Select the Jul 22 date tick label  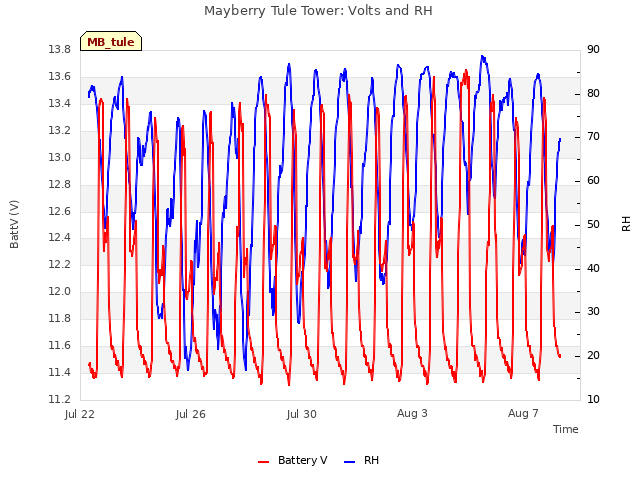pos(80,414)
